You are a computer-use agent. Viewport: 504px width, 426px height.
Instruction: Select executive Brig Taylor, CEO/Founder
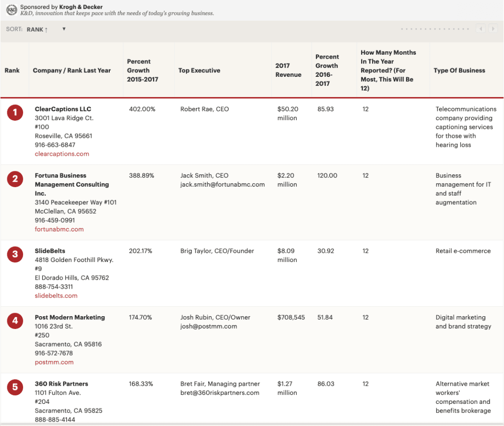tap(217, 251)
